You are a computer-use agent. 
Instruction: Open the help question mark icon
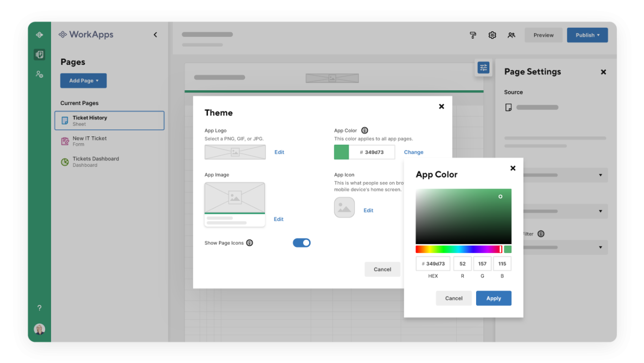pos(39,307)
